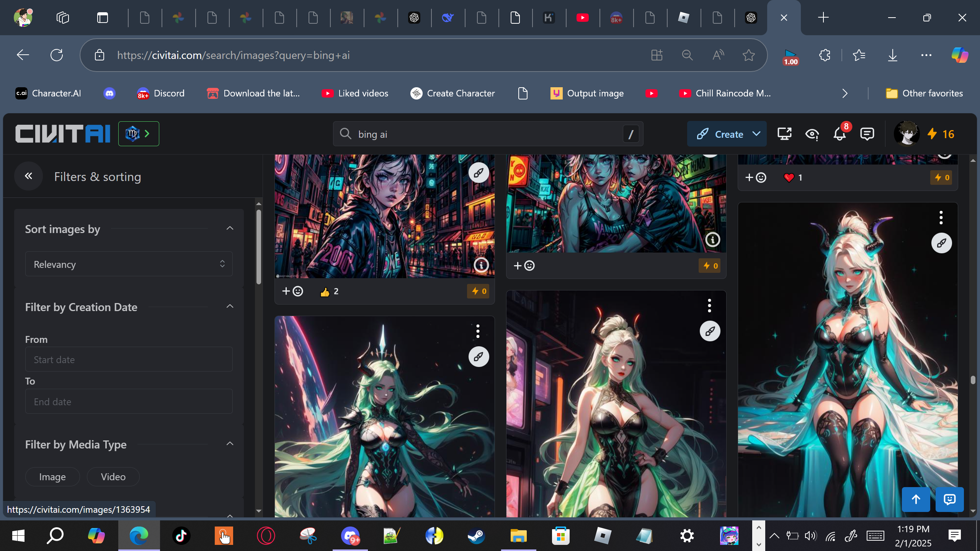
Task: Click the Start date input field
Action: coord(129,359)
